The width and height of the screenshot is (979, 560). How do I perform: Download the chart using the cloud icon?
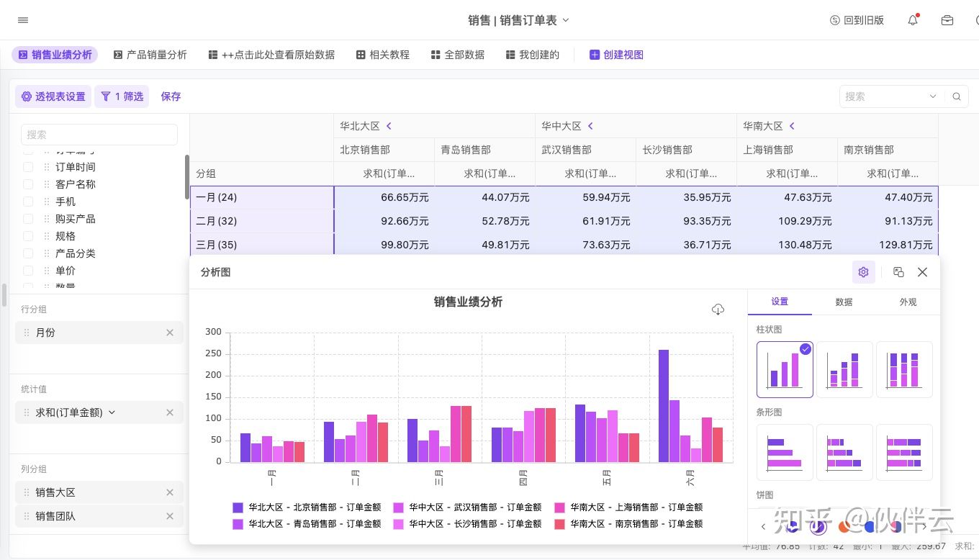718,310
